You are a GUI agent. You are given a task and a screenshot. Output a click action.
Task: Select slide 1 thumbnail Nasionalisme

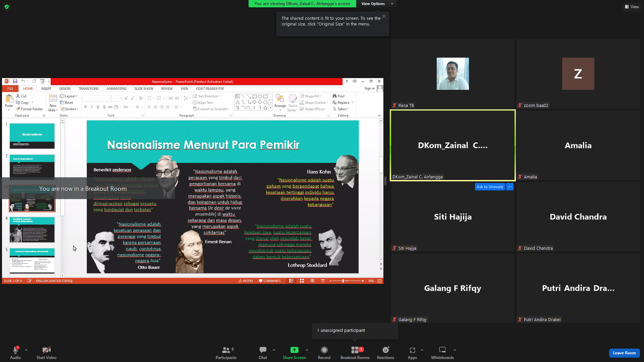(32, 136)
